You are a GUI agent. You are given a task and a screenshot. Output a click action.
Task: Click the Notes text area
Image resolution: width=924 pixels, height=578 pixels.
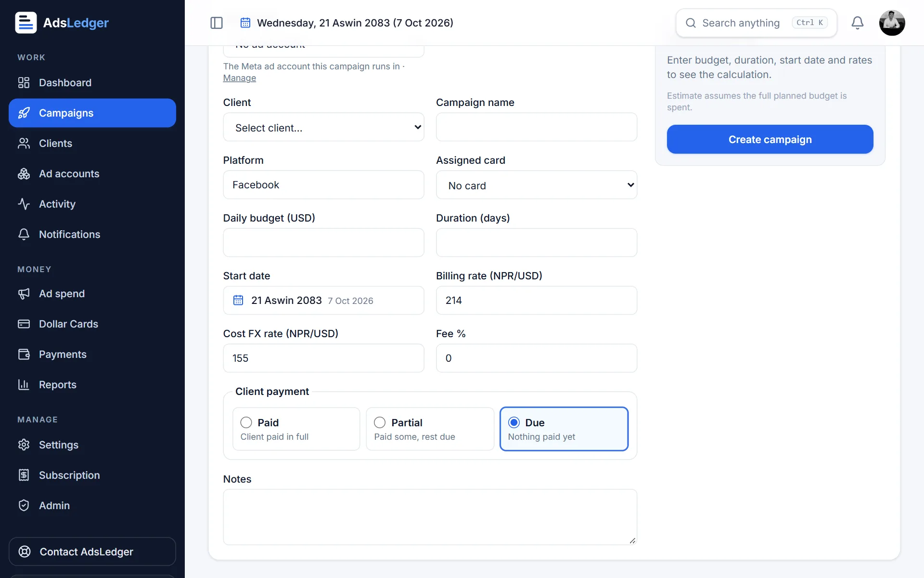(x=430, y=517)
